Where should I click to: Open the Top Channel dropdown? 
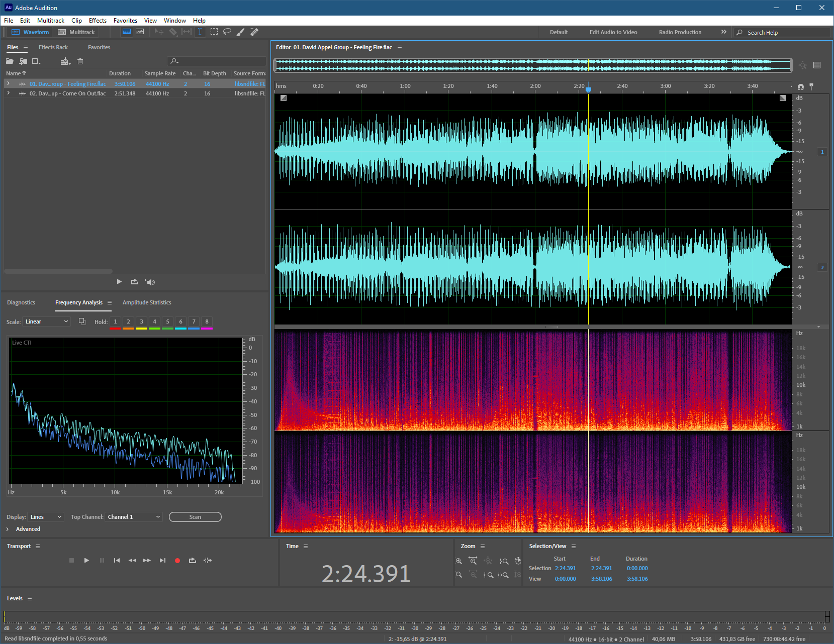[134, 517]
